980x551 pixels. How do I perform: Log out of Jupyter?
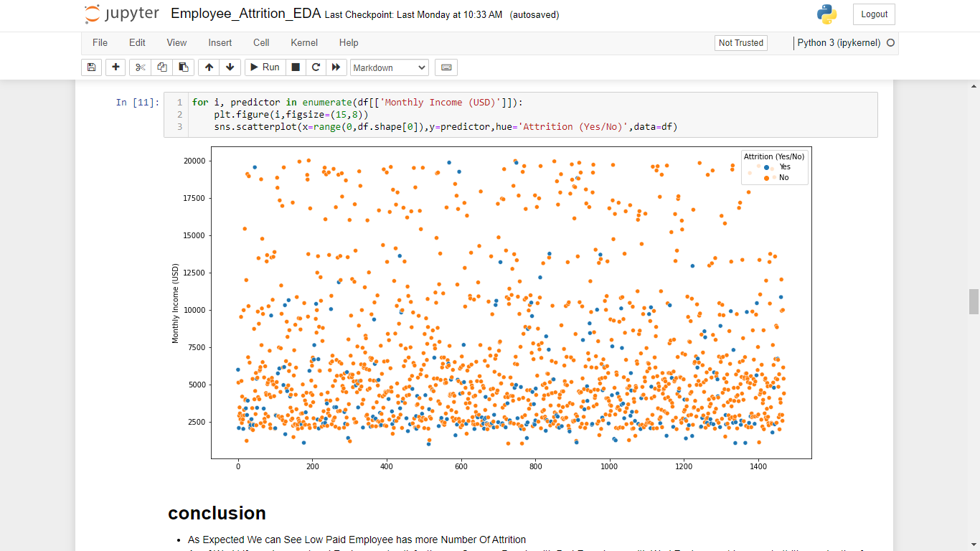pos(873,14)
